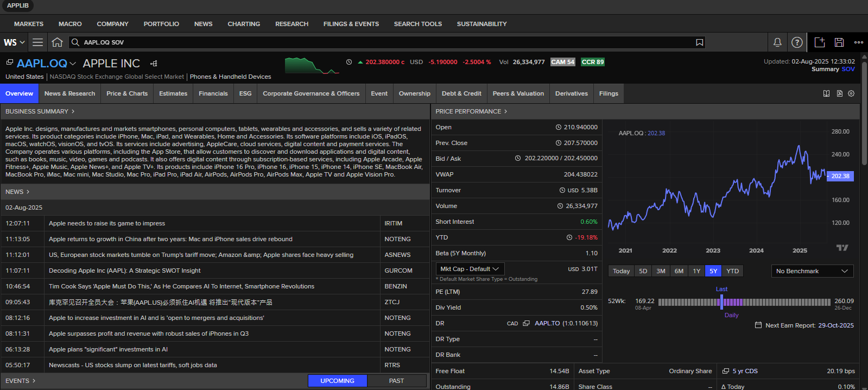Click the SOV summary link
The image size is (868, 390).
click(848, 69)
